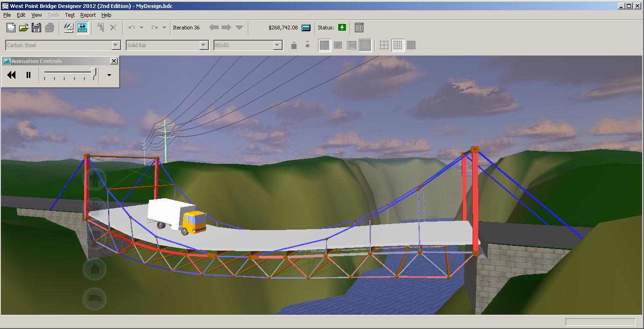Open the Test menu
644x329 pixels.
[70, 15]
